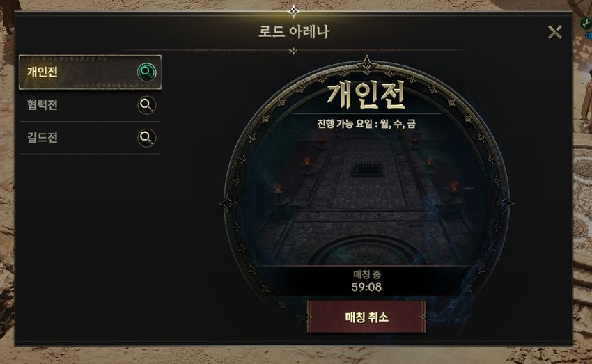Click the star ornament on the circle's left edge
The height and width of the screenshot is (364, 592).
[x=229, y=203]
